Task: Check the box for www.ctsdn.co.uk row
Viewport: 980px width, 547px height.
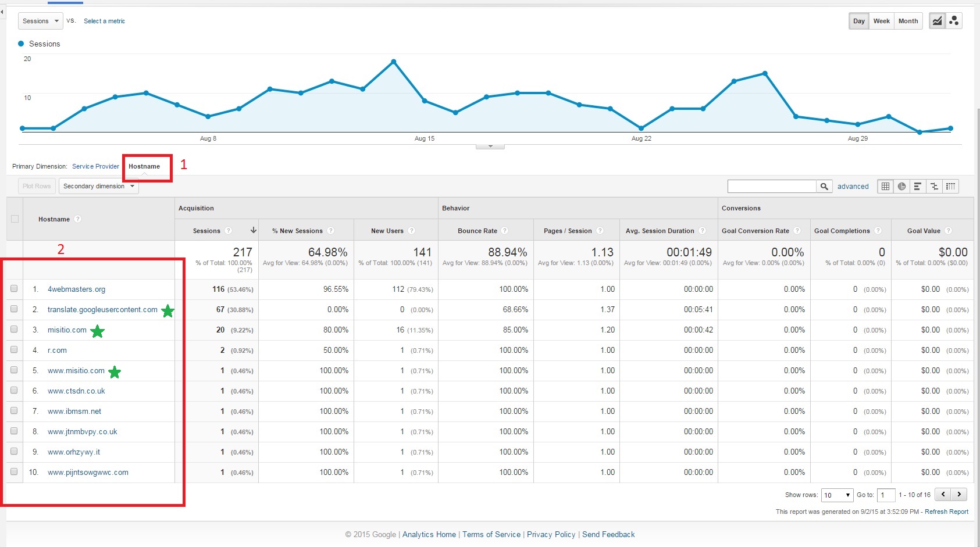Action: click(14, 391)
